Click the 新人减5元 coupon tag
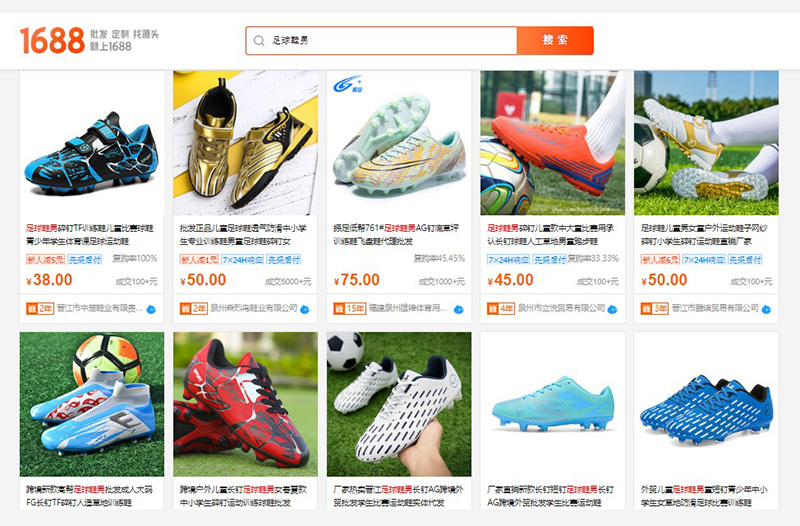The width and height of the screenshot is (800, 526). click(x=45, y=260)
